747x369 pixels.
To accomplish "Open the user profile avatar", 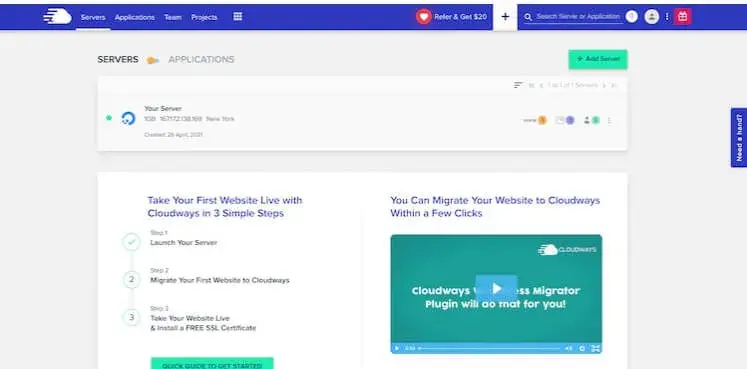I will 651,17.
